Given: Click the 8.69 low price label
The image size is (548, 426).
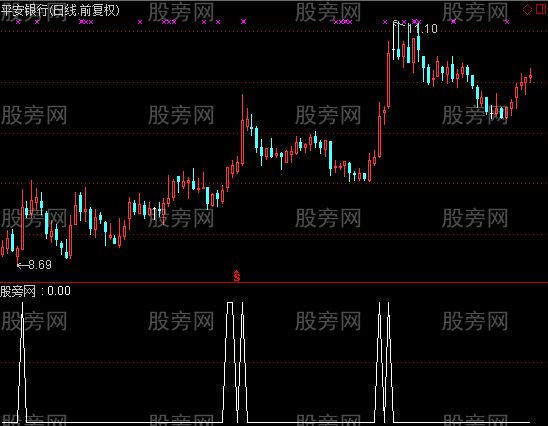Looking at the screenshot, I should pyautogui.click(x=40, y=265).
